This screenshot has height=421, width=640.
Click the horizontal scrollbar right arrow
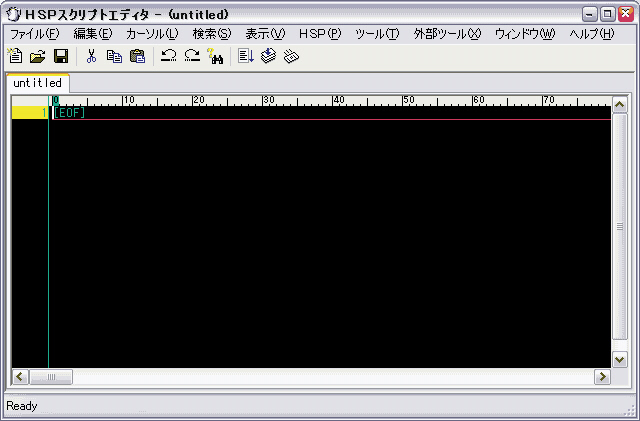pos(602,377)
